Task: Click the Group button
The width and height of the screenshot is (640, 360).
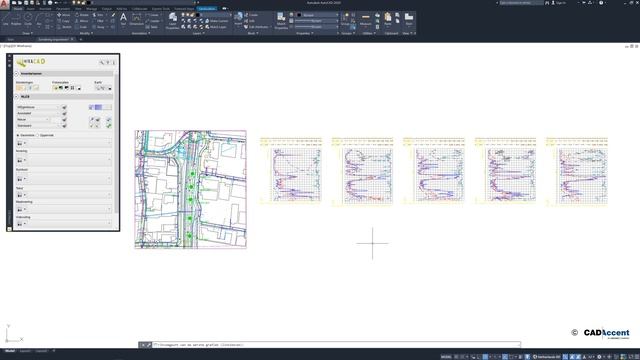Action: coord(345,19)
